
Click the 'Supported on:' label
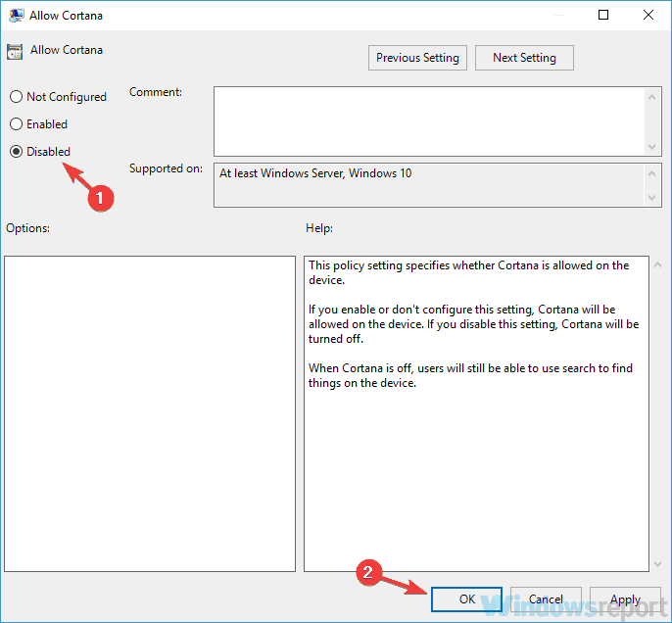tap(166, 168)
